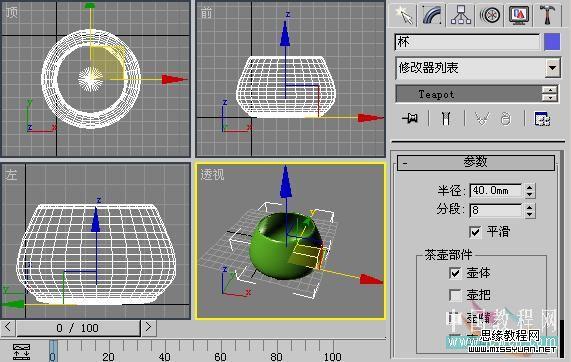Click the 顶 viewport label
This screenshot has width=571, height=362.
coord(12,12)
